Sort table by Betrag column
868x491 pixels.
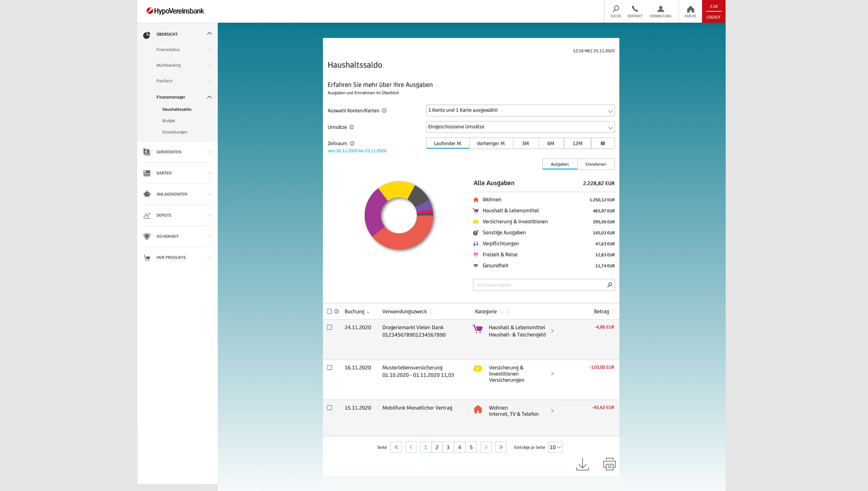click(604, 311)
